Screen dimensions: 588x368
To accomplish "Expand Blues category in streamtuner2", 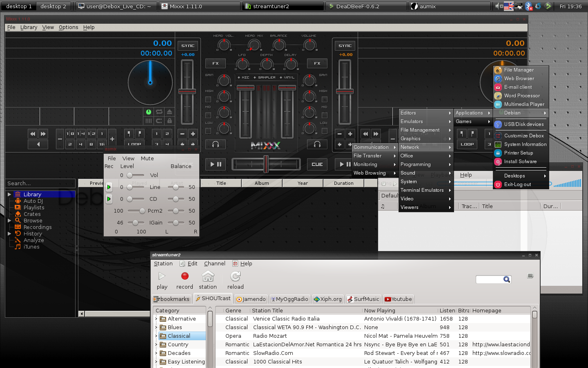I will tap(156, 328).
